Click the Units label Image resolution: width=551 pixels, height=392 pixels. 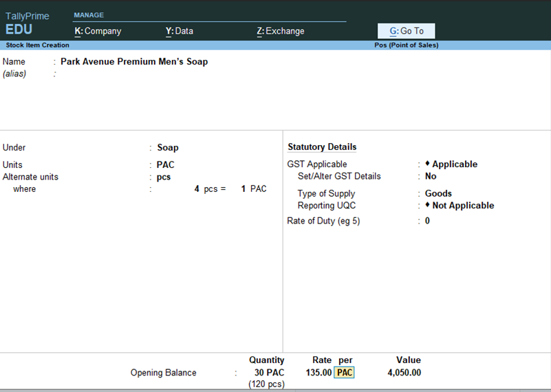(12, 165)
